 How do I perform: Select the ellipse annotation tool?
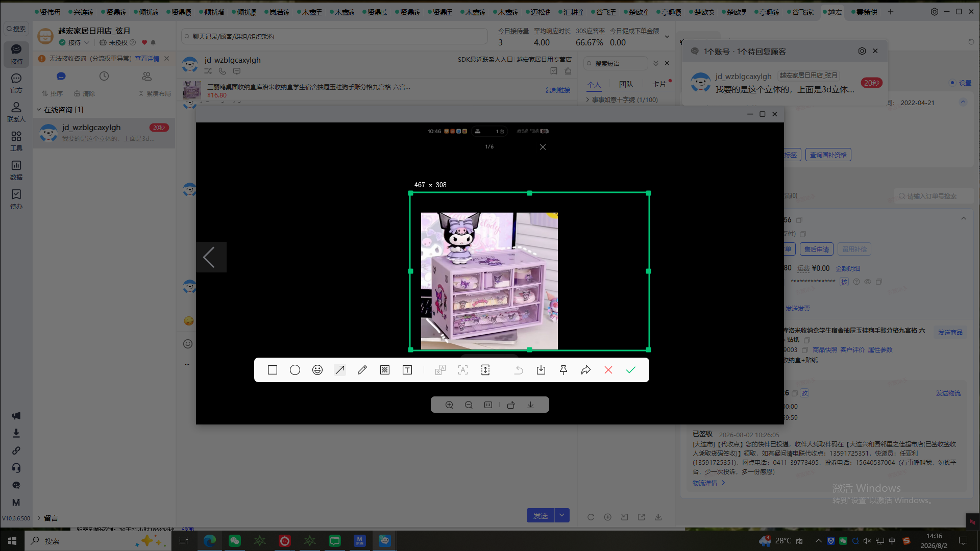click(295, 370)
